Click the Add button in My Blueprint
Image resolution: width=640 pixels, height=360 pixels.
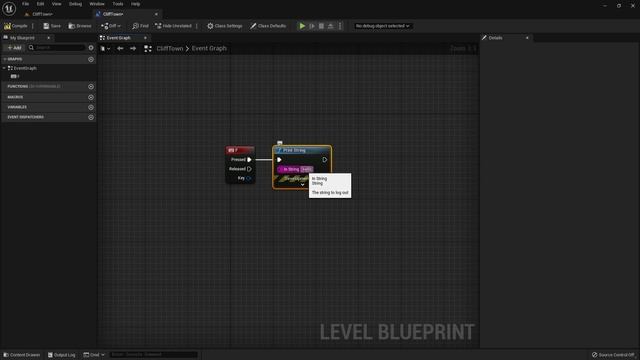[14, 48]
